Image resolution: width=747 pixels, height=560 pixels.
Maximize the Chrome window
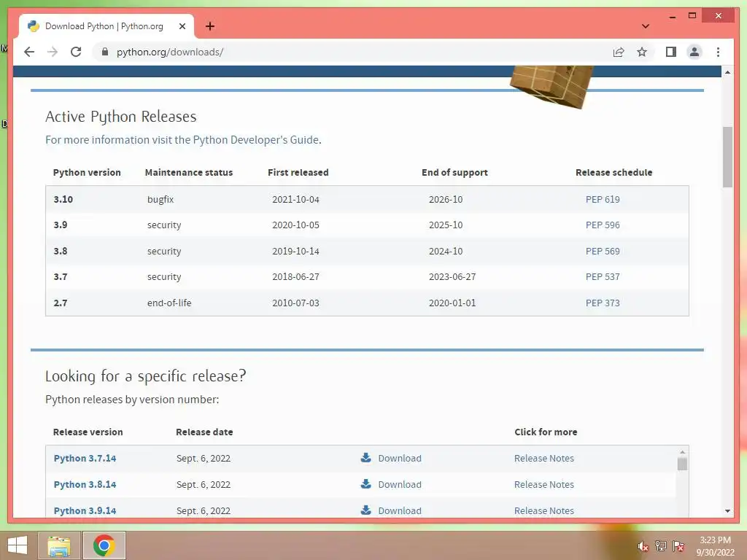point(692,16)
